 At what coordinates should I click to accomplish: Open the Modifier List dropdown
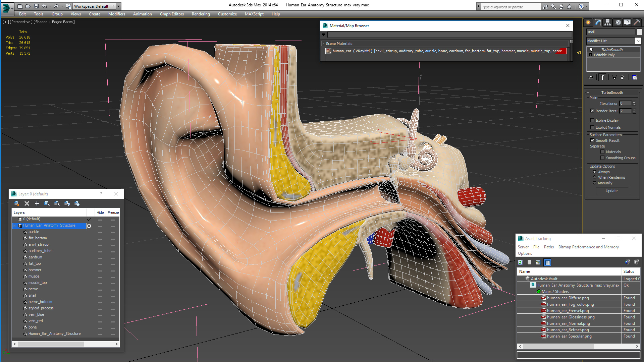(x=638, y=41)
